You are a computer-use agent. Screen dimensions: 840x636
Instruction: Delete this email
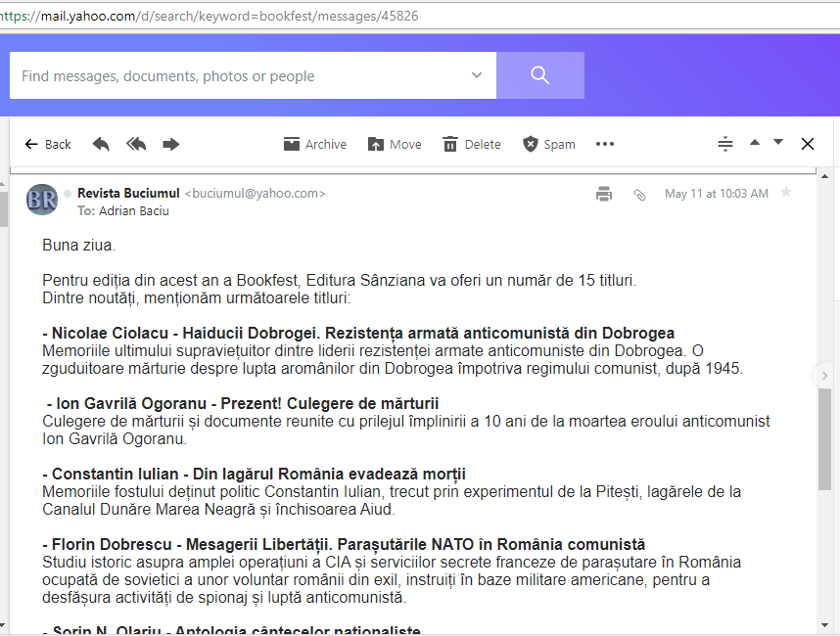coord(471,144)
